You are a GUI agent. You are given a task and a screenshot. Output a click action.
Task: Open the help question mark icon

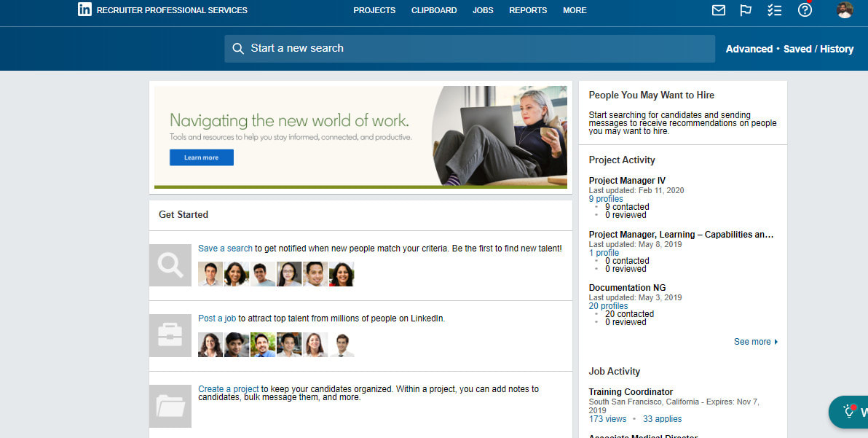pyautogui.click(x=805, y=9)
